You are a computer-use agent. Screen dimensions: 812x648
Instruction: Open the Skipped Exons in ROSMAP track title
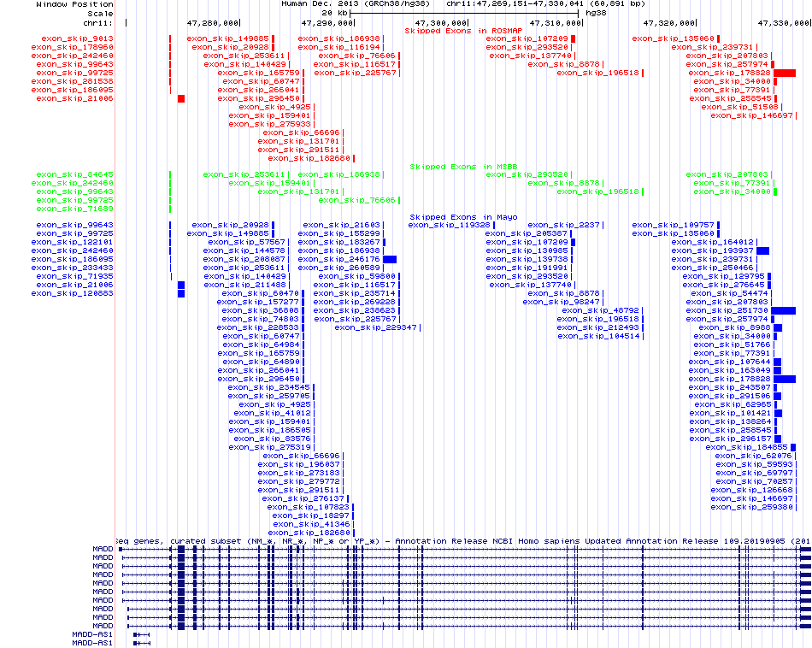pyautogui.click(x=457, y=31)
